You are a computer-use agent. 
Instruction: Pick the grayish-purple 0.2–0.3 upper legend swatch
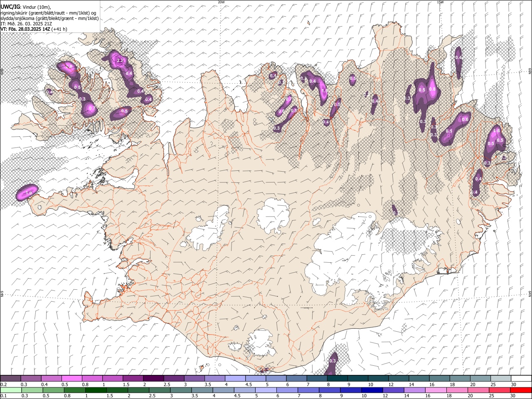10,378
